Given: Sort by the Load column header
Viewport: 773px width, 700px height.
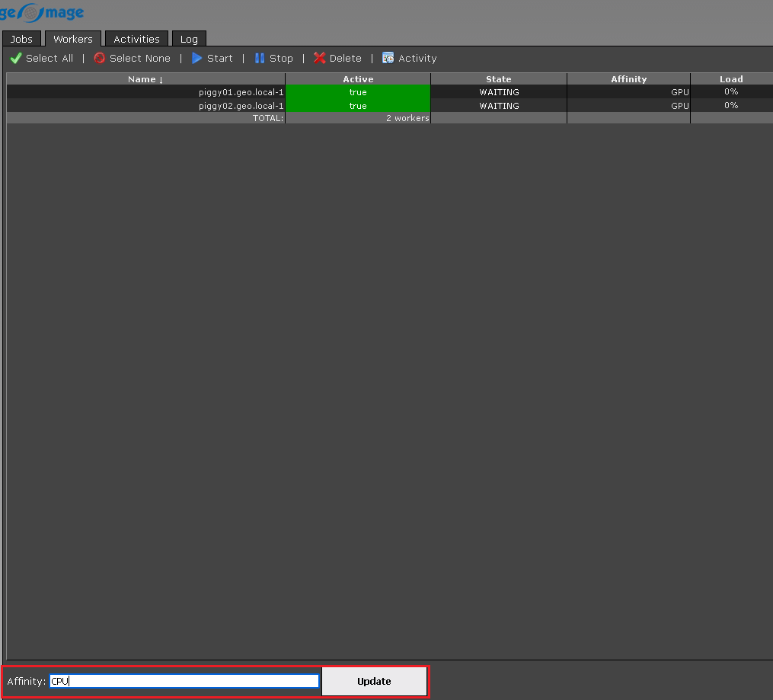Looking at the screenshot, I should [x=731, y=79].
